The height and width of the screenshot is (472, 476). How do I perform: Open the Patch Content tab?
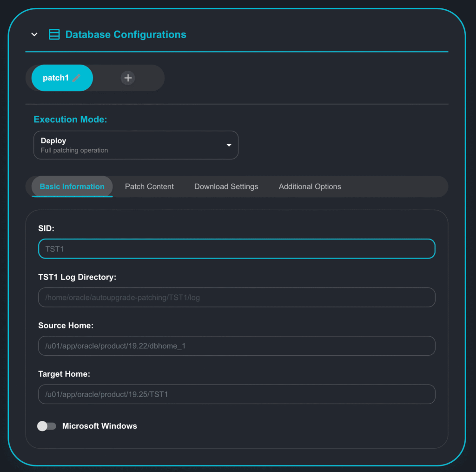click(149, 186)
